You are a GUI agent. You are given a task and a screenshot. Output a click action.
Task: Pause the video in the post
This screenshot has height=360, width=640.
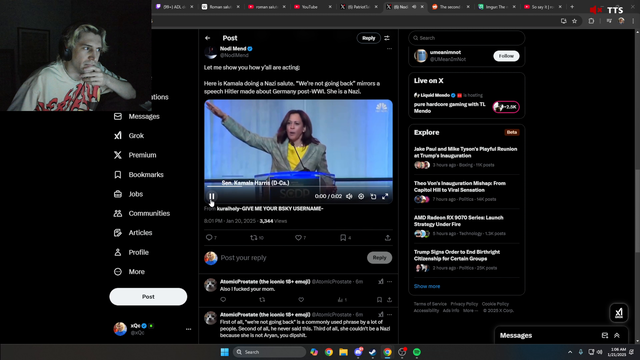(211, 196)
